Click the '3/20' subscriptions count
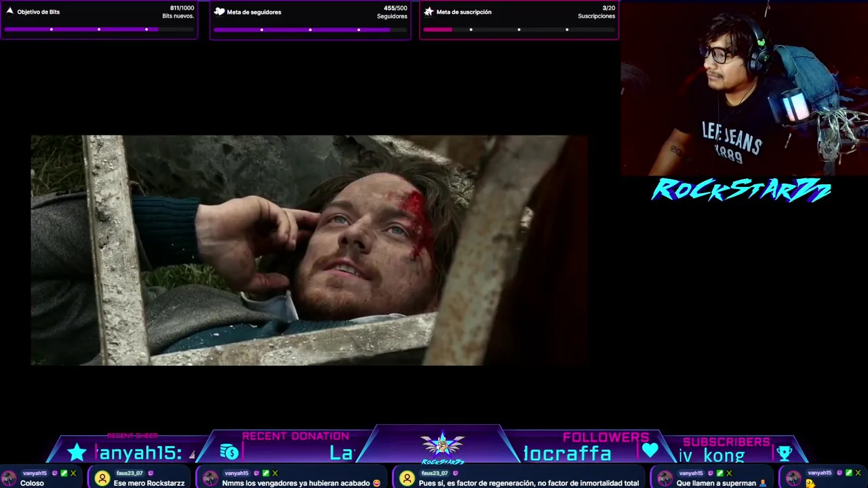The width and height of the screenshot is (868, 488). coord(608,8)
